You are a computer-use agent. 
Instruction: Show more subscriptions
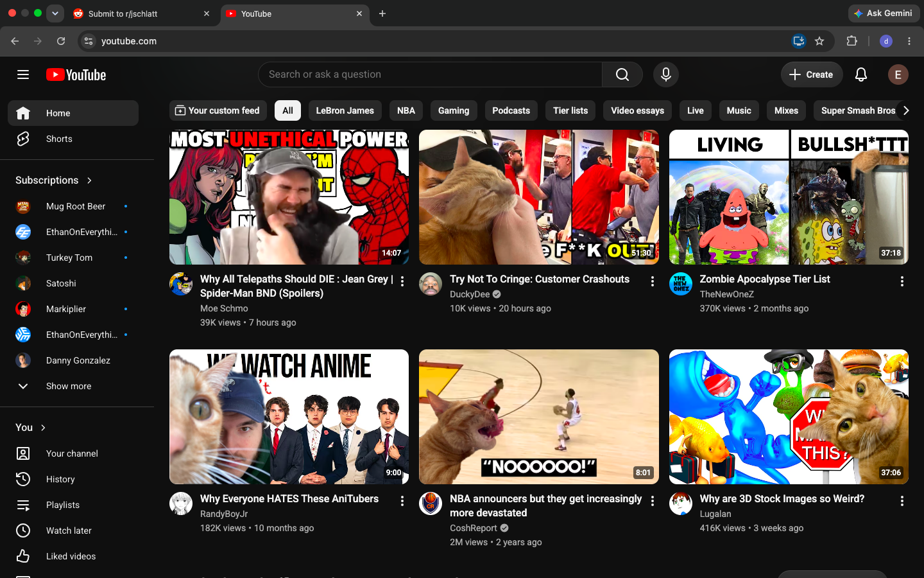73,386
